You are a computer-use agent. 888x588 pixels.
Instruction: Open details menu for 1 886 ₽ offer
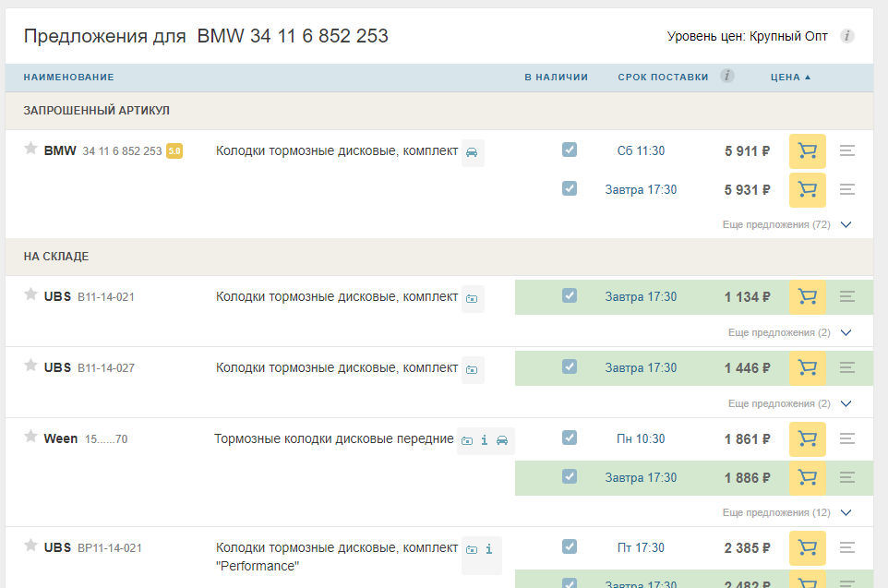click(847, 477)
